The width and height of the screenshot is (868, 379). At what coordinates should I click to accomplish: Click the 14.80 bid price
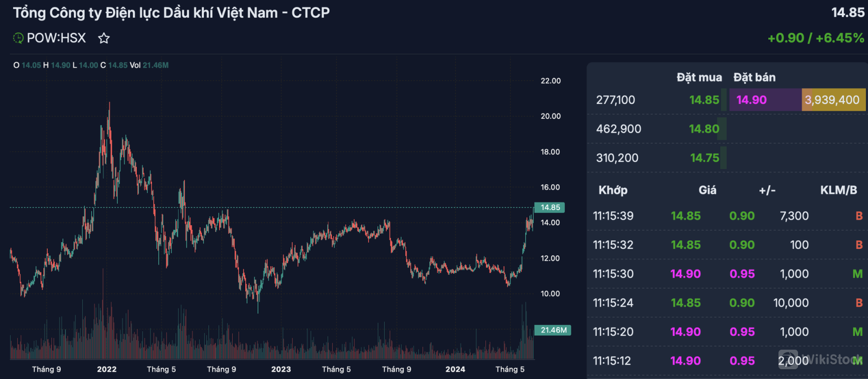pos(704,129)
